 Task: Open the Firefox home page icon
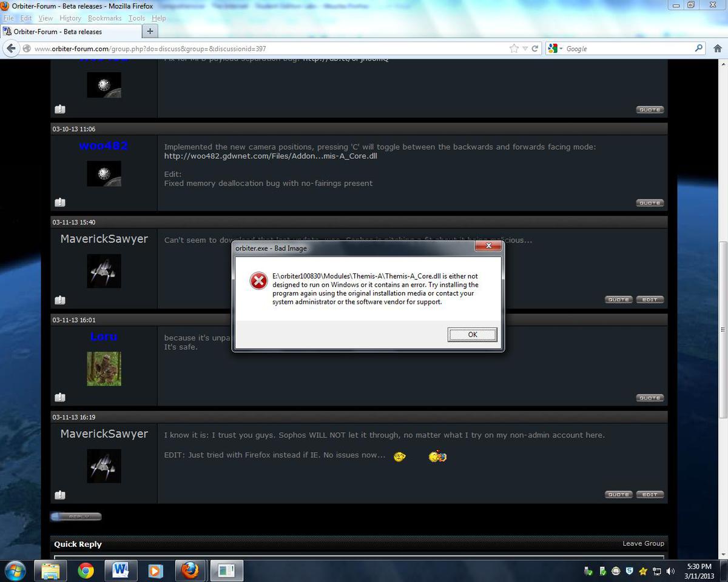tap(718, 48)
